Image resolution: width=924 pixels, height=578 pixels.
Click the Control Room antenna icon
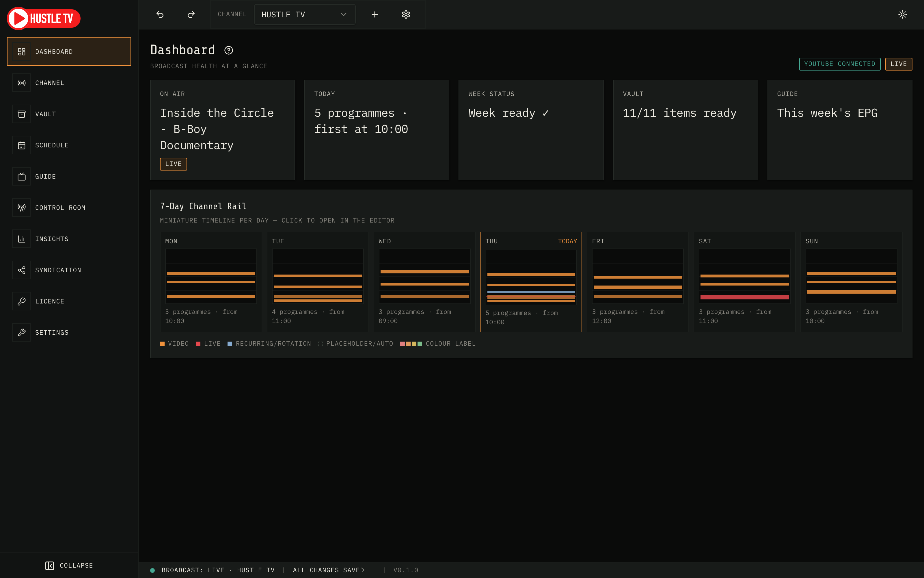21,208
